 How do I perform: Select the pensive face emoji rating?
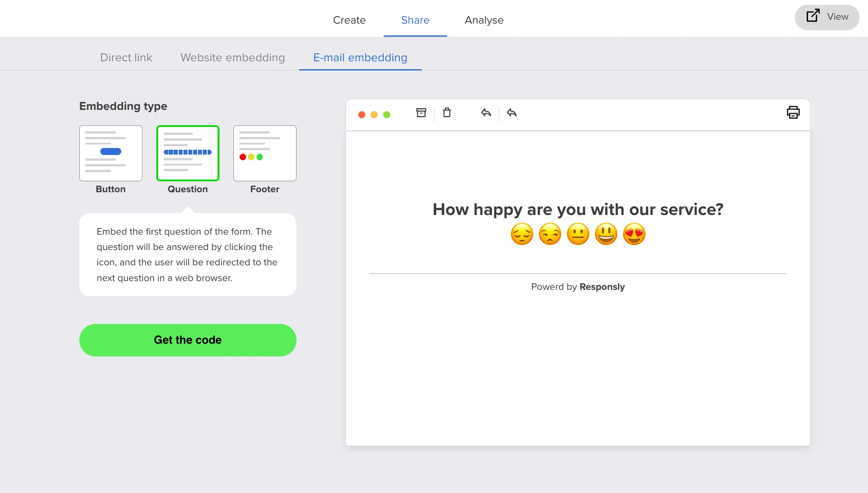pyautogui.click(x=521, y=234)
